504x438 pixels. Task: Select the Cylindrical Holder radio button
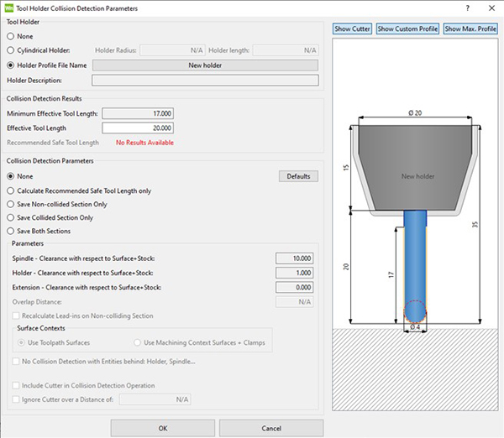11,50
